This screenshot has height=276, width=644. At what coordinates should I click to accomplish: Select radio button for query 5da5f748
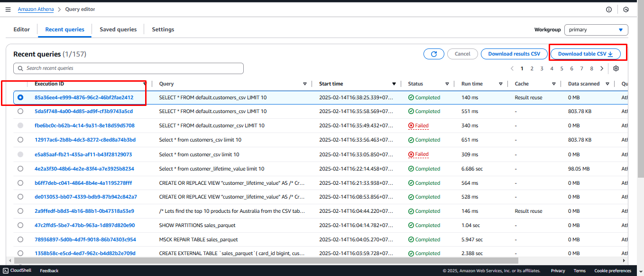[20, 112]
